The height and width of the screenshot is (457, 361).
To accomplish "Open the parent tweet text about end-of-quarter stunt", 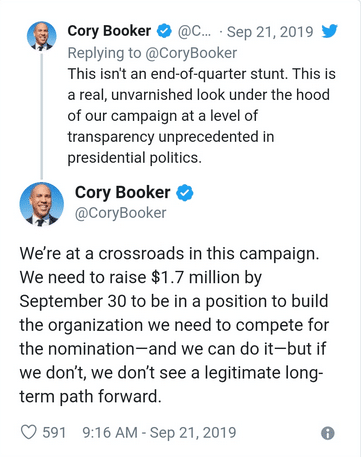I will (201, 116).
